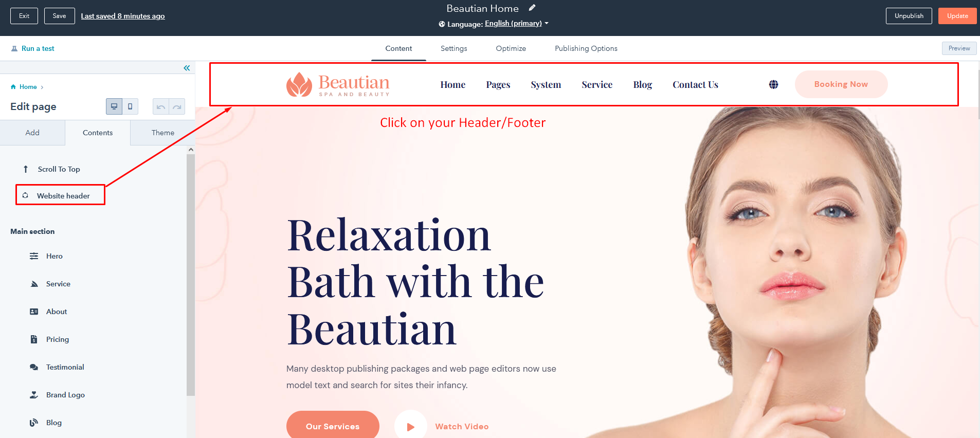Switch to desktop preview mode
Viewport: 980px width, 438px height.
pyautogui.click(x=114, y=106)
